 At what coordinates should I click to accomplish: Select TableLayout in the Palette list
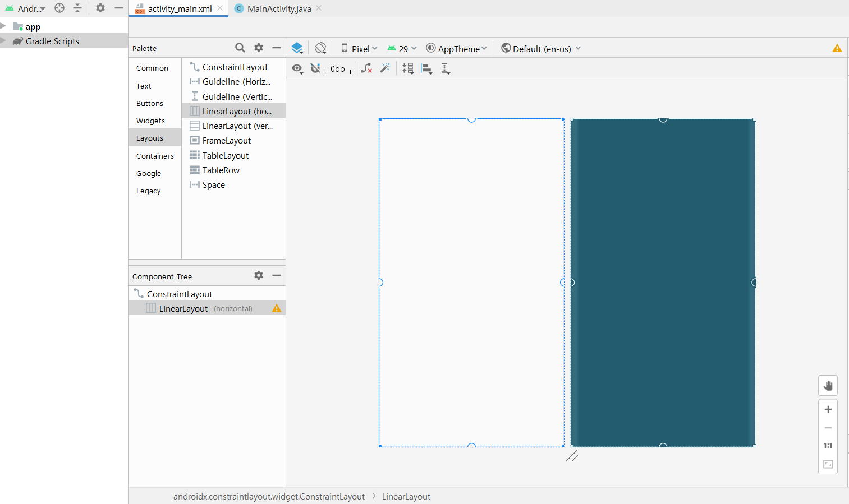[233, 156]
